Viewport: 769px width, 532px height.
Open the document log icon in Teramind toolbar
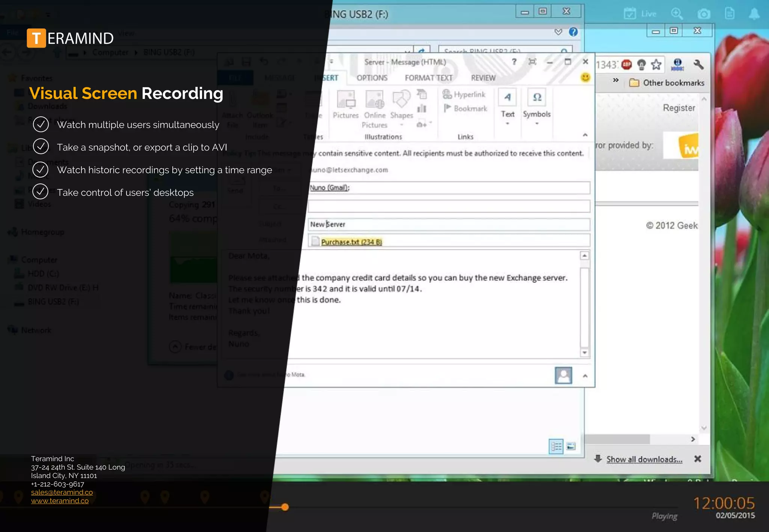[730, 14]
